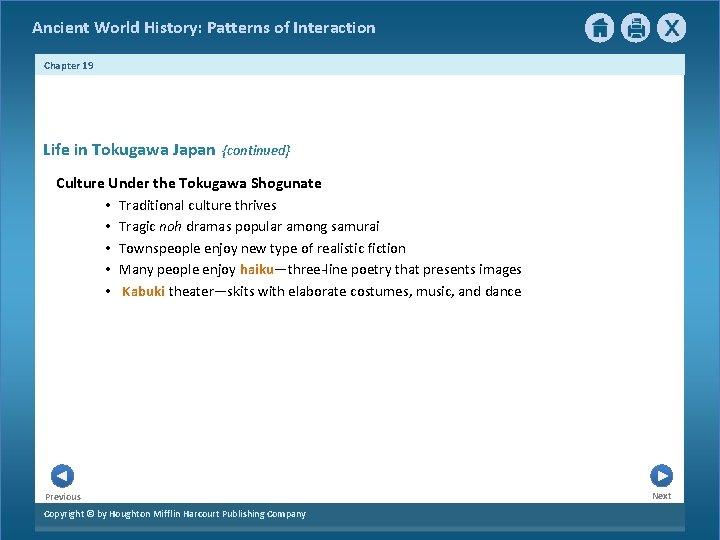The image size is (720, 540).
Task: Click the Houghton Mifflin Harcourt copyright notice
Action: coord(175,514)
